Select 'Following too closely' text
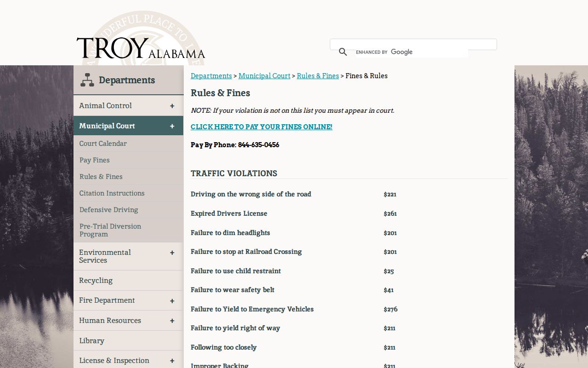Screen dimensions: 588x368 coord(224,347)
